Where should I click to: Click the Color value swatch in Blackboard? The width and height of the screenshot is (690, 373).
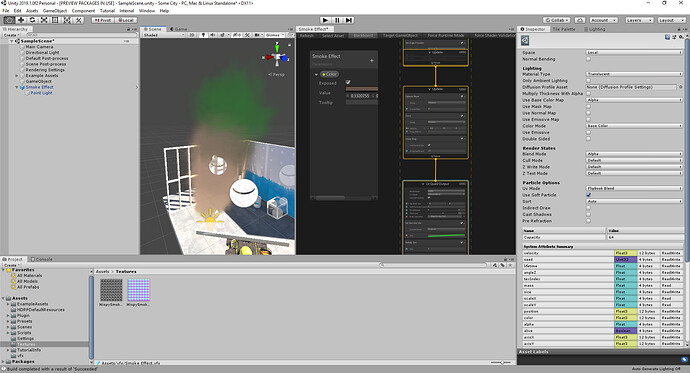click(x=362, y=89)
